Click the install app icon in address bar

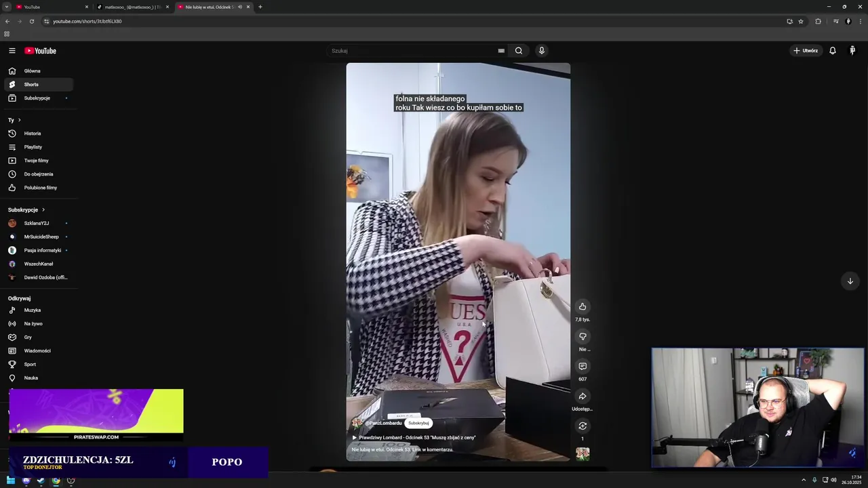789,21
